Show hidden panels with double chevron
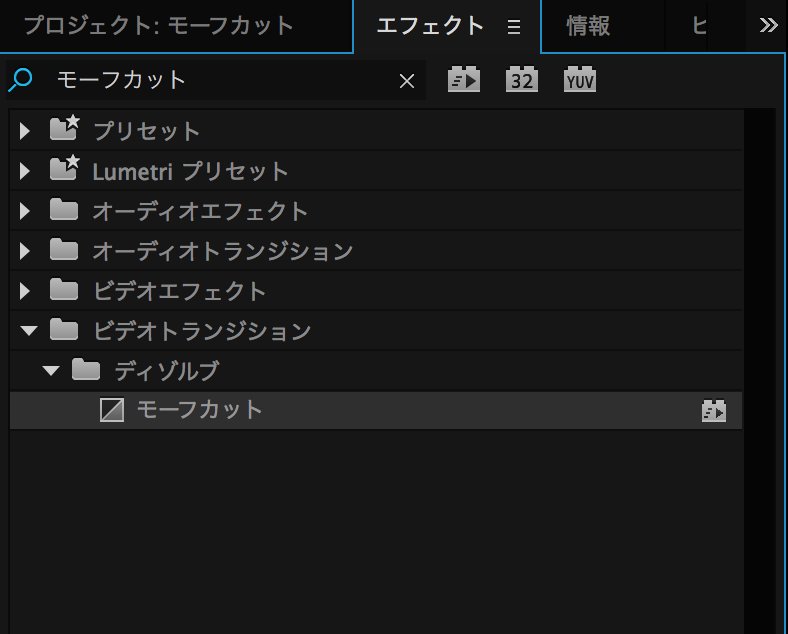This screenshot has height=634, width=788. click(768, 26)
